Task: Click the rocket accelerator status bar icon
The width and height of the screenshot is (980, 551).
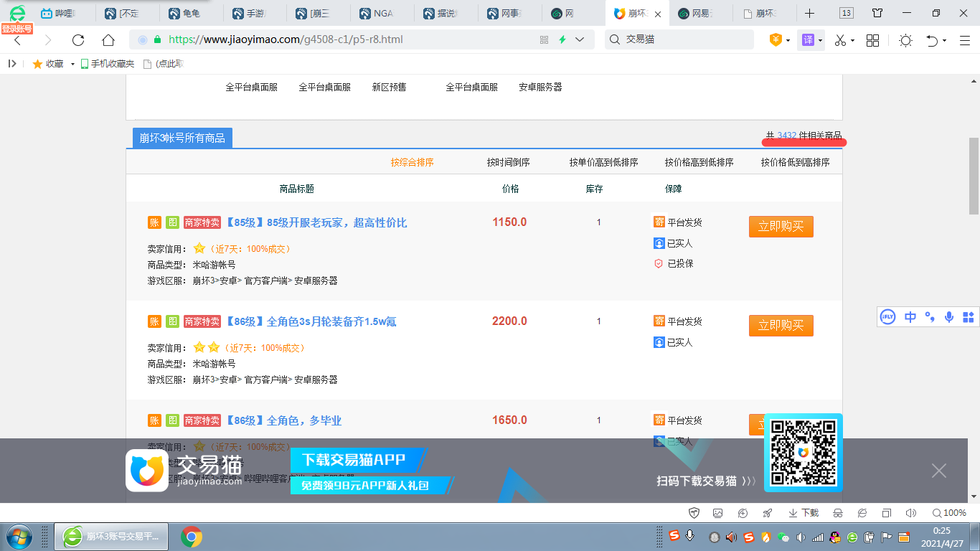Action: click(x=767, y=513)
